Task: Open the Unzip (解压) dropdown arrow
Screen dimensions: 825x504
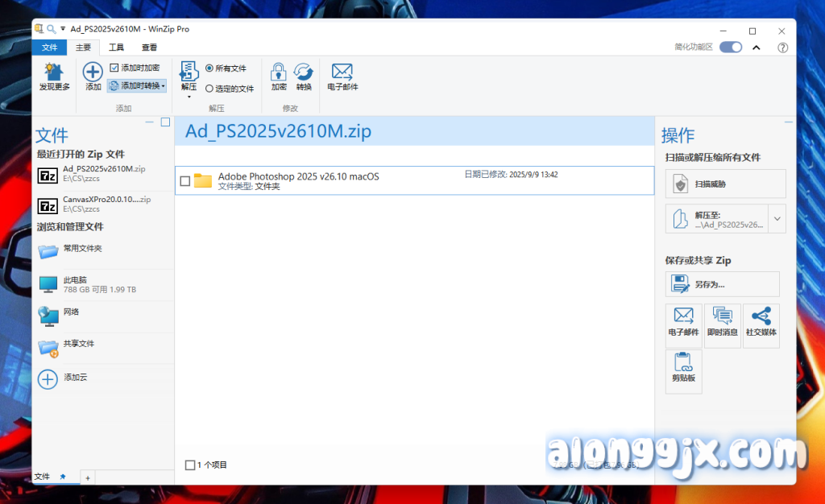Action: pos(189,97)
